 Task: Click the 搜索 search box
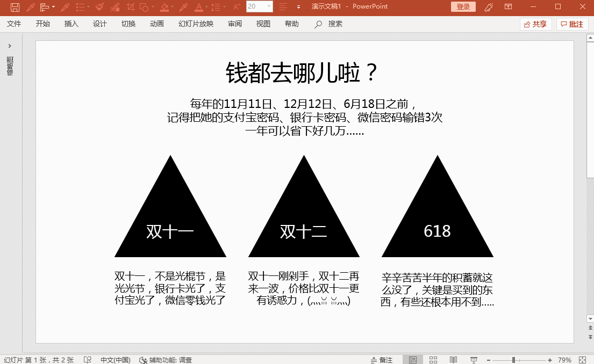(328, 24)
